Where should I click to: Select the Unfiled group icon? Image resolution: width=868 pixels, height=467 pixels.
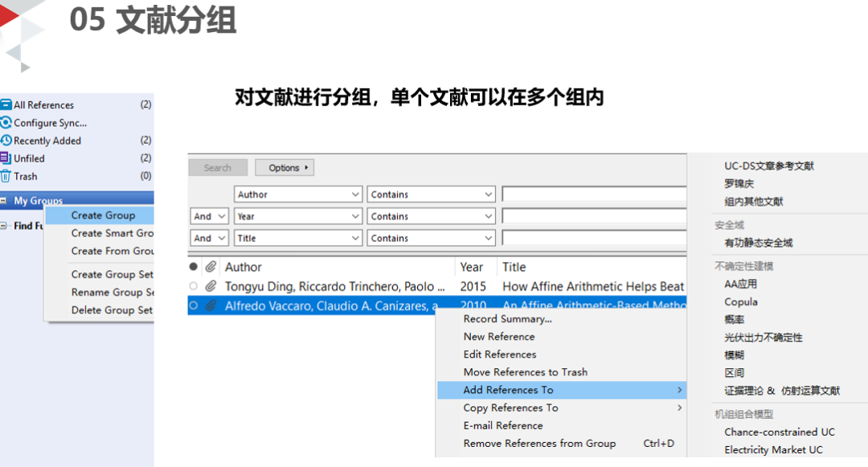(x=6, y=158)
